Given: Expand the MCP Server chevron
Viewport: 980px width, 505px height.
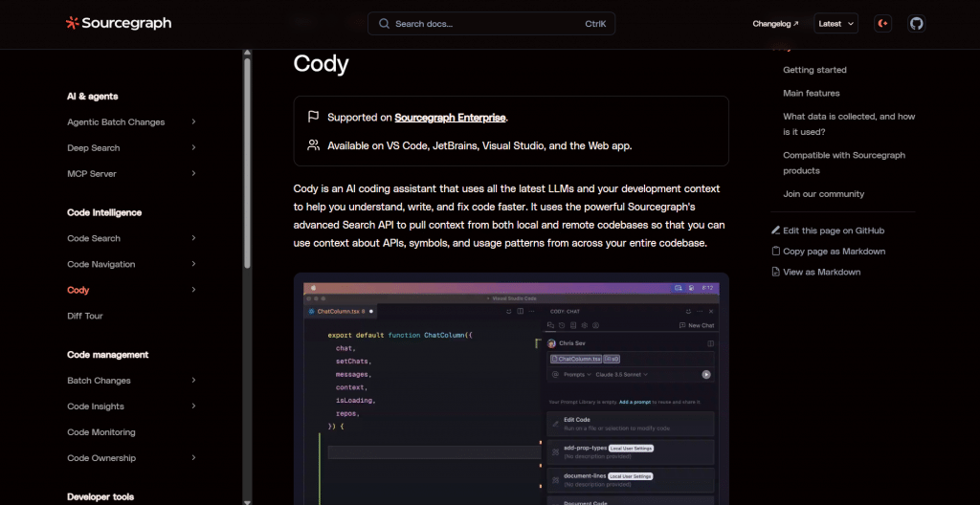Looking at the screenshot, I should pos(193,173).
